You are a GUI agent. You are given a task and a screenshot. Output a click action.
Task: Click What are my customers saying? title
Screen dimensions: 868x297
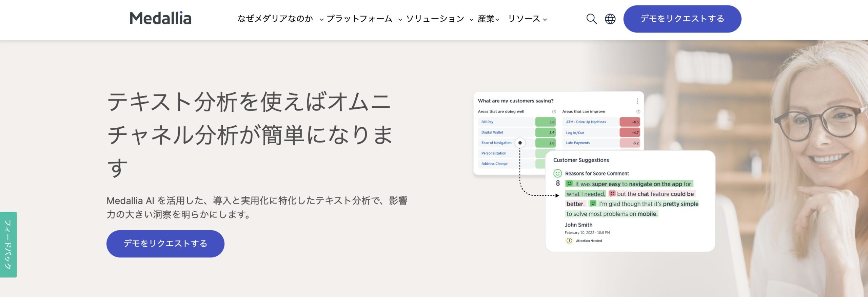515,101
